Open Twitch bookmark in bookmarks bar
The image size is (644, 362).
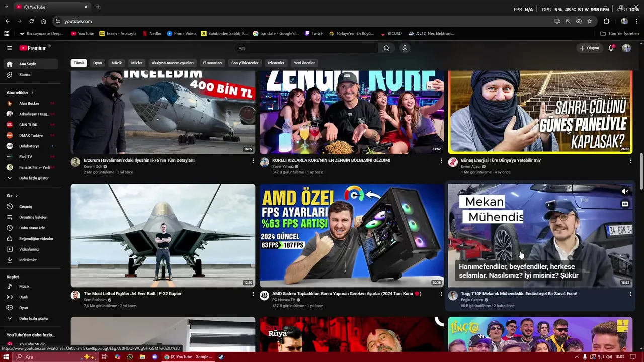(314, 34)
